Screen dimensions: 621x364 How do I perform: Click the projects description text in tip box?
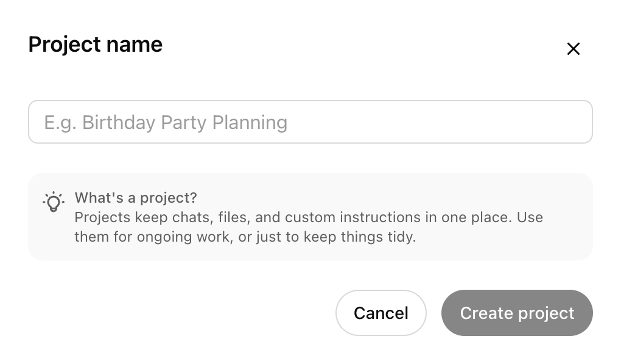[308, 226]
